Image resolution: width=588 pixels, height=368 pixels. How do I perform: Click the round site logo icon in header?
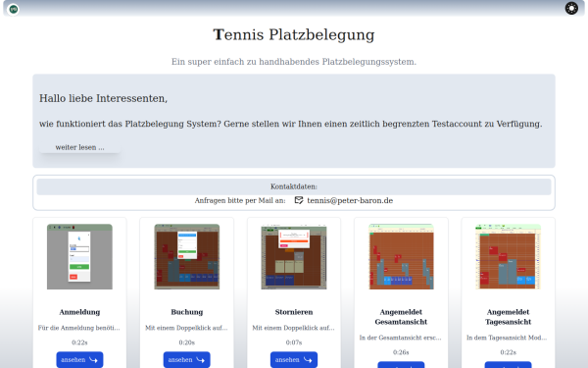pyautogui.click(x=14, y=9)
